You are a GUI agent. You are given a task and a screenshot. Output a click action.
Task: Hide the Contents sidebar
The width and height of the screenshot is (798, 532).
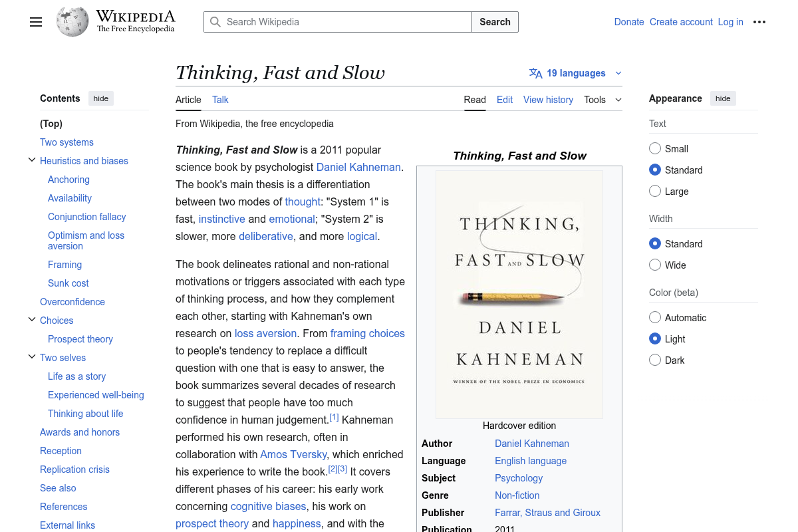pyautogui.click(x=100, y=98)
